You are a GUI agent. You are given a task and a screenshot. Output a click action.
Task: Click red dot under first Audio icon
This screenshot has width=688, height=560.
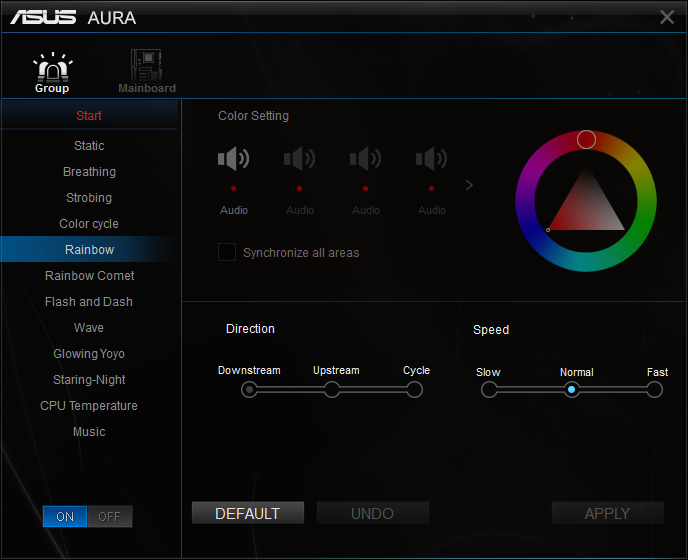click(x=233, y=188)
